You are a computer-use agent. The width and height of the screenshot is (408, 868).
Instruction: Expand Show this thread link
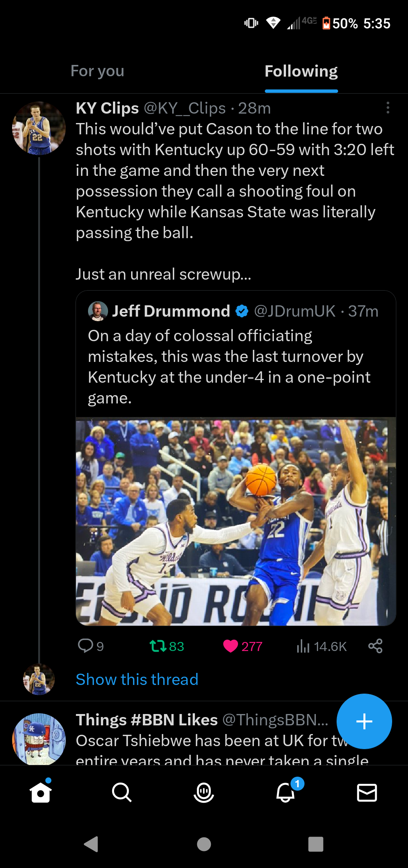click(x=137, y=679)
